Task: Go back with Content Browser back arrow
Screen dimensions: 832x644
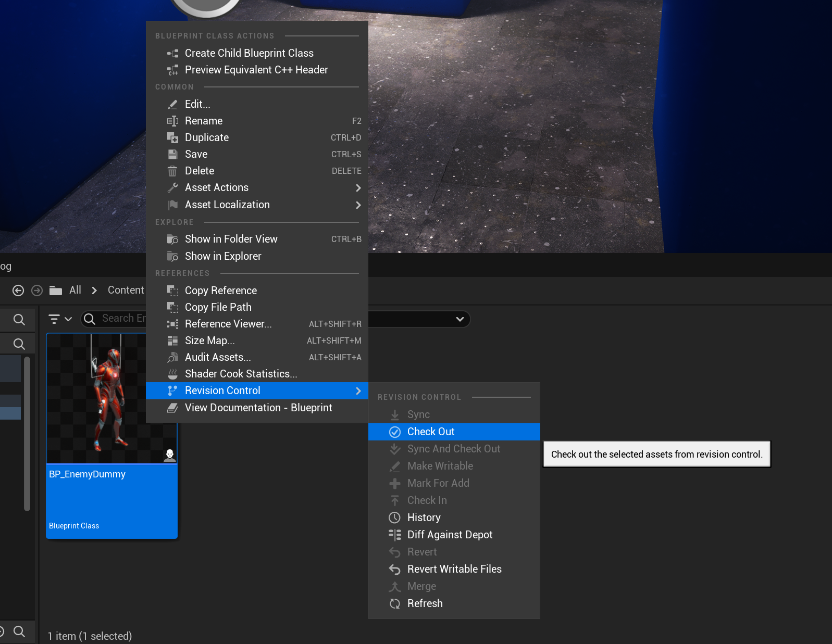Action: [x=18, y=291]
